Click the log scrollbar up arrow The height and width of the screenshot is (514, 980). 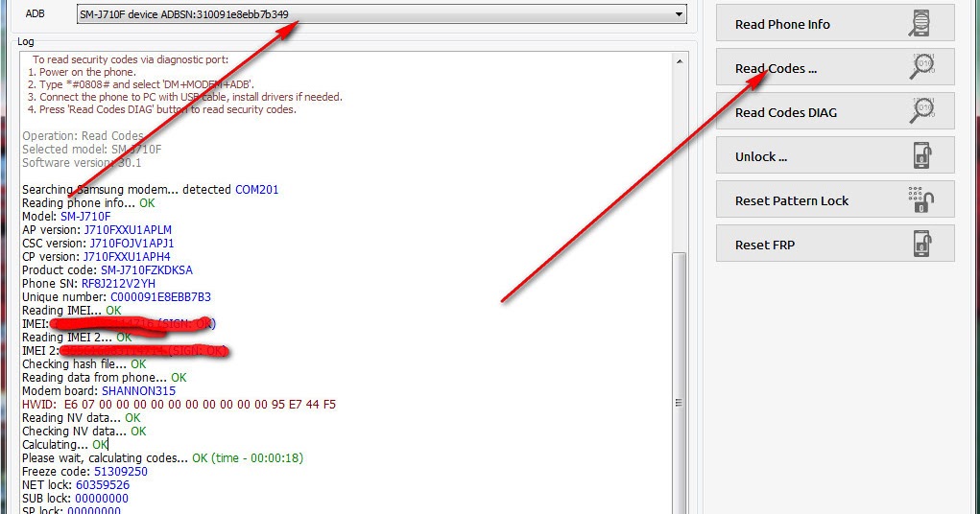(x=680, y=61)
